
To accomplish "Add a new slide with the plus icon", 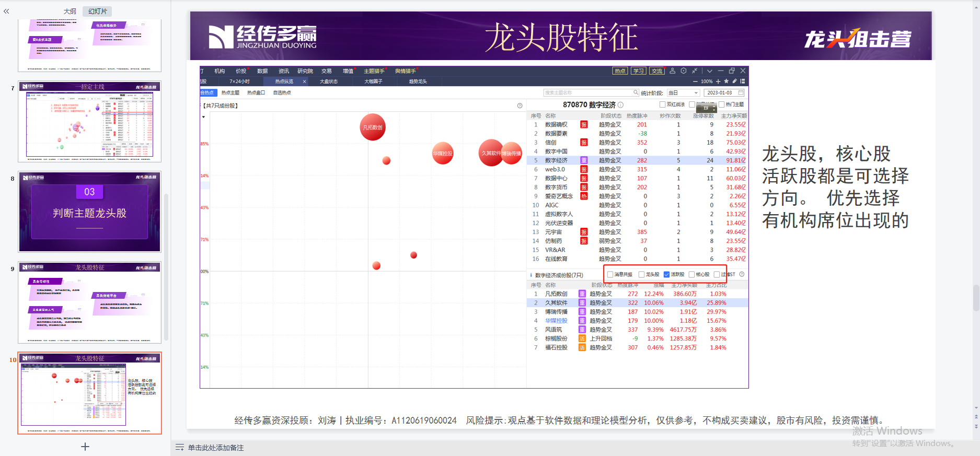I will pos(85,447).
